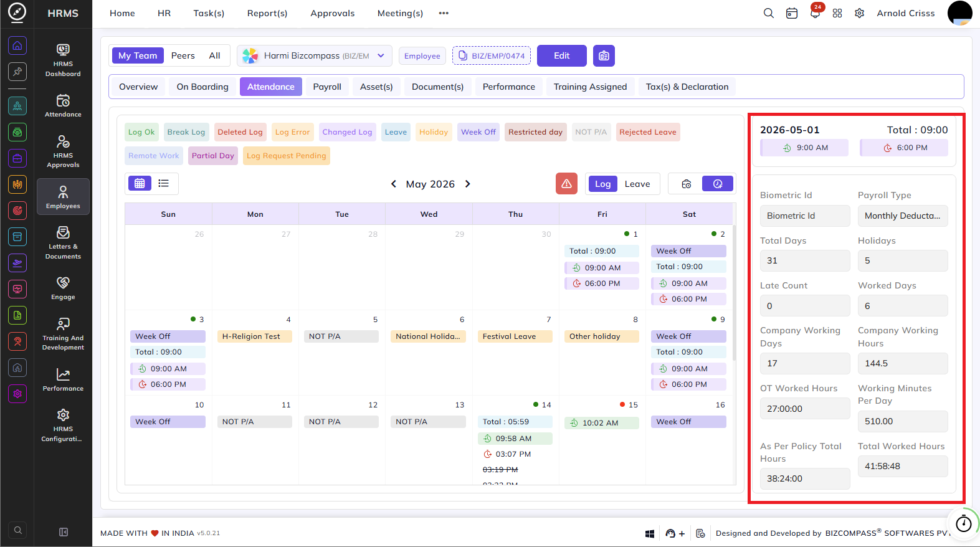The image size is (980, 547).
Task: Select My Team filter
Action: pyautogui.click(x=138, y=55)
